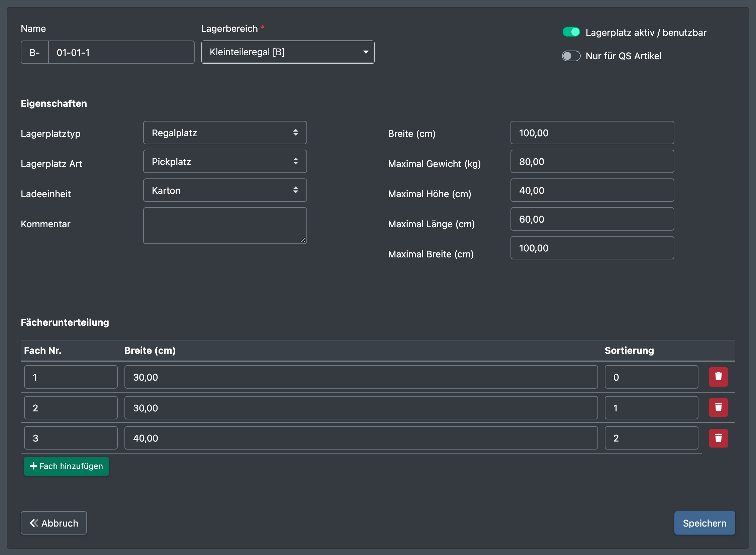
Task: Edit Sortierung field of Fach 3
Action: click(x=651, y=438)
